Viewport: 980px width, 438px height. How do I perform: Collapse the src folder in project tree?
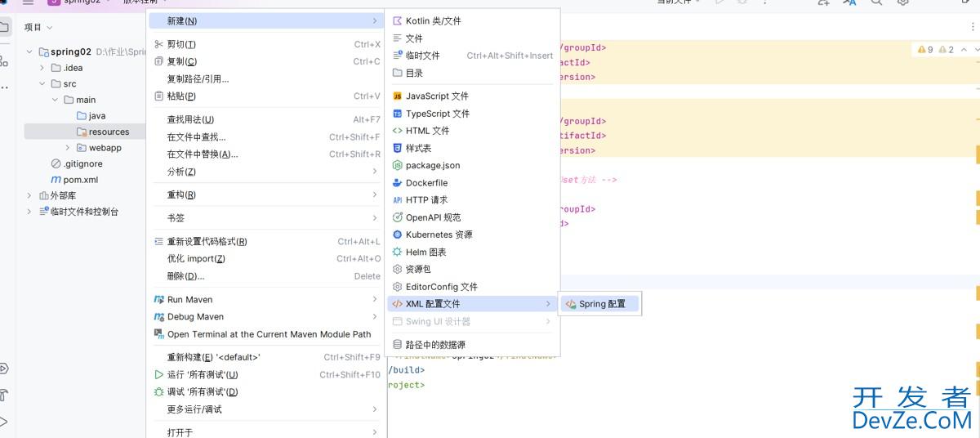(x=42, y=83)
